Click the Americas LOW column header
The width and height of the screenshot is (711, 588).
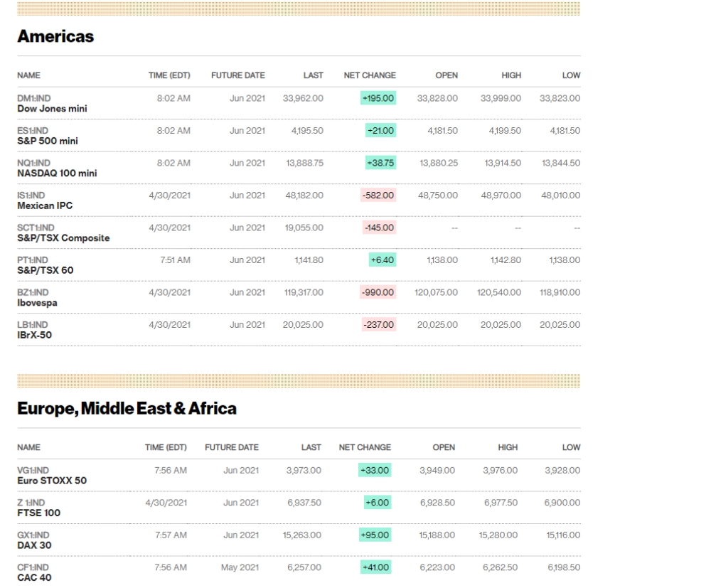572,75
